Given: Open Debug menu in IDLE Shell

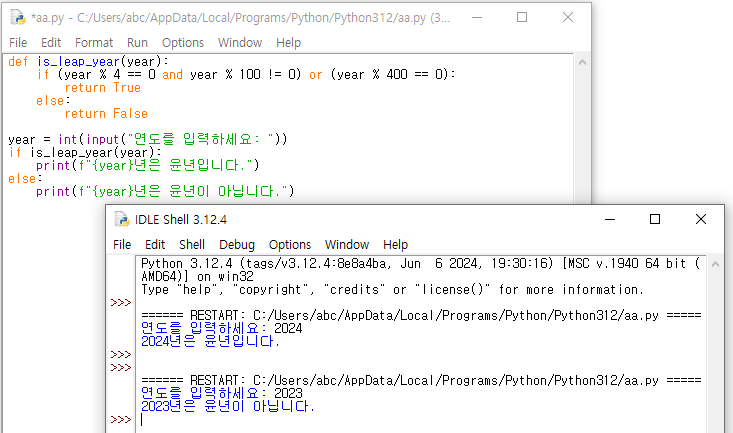Looking at the screenshot, I should coord(237,245).
